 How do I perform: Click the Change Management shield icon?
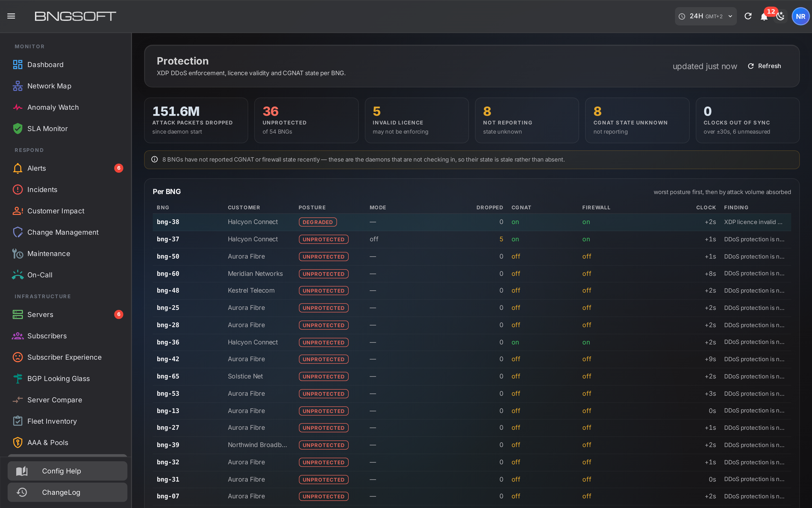18,232
